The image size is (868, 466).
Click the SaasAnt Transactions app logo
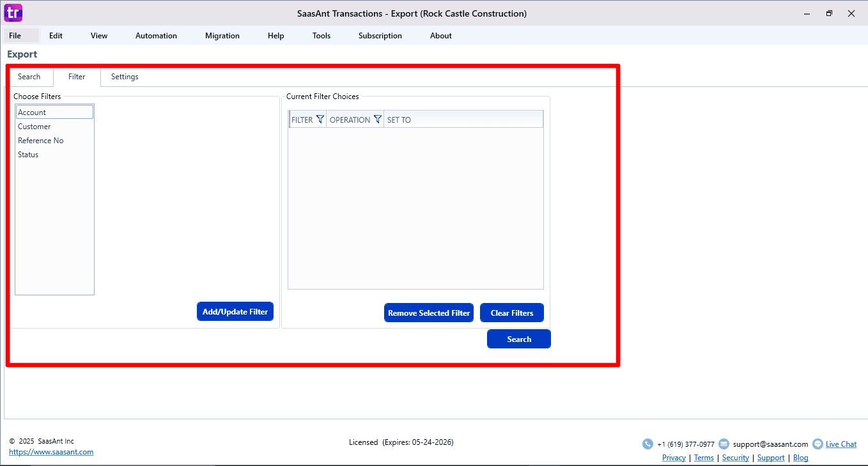coord(13,13)
